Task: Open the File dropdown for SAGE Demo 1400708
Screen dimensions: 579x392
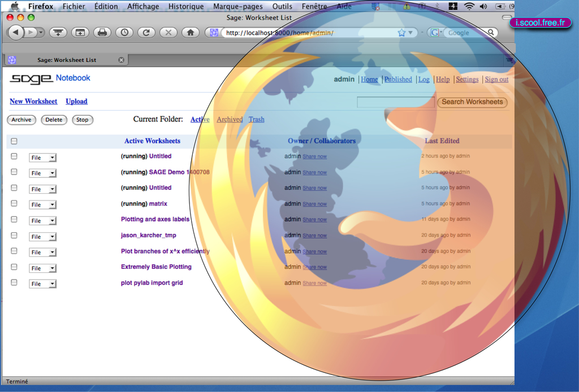Action: (42, 173)
